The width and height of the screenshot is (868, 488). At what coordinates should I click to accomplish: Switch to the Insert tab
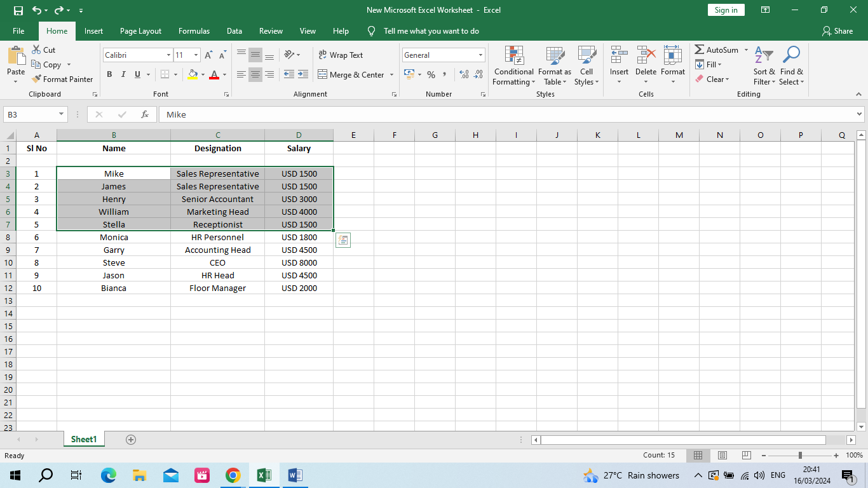[93, 30]
